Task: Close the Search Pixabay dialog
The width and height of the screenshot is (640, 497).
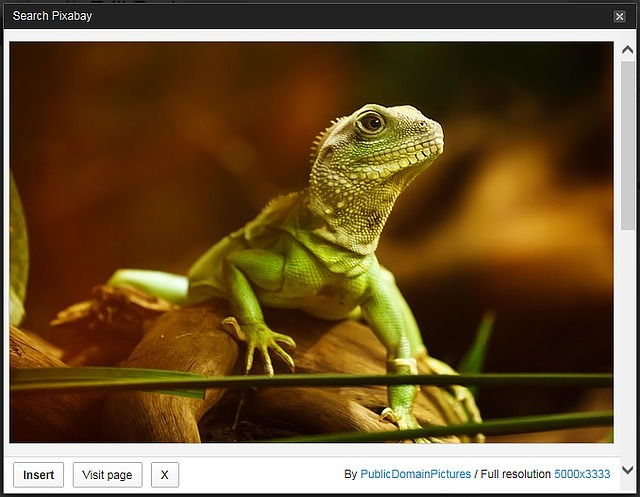Action: coord(619,16)
